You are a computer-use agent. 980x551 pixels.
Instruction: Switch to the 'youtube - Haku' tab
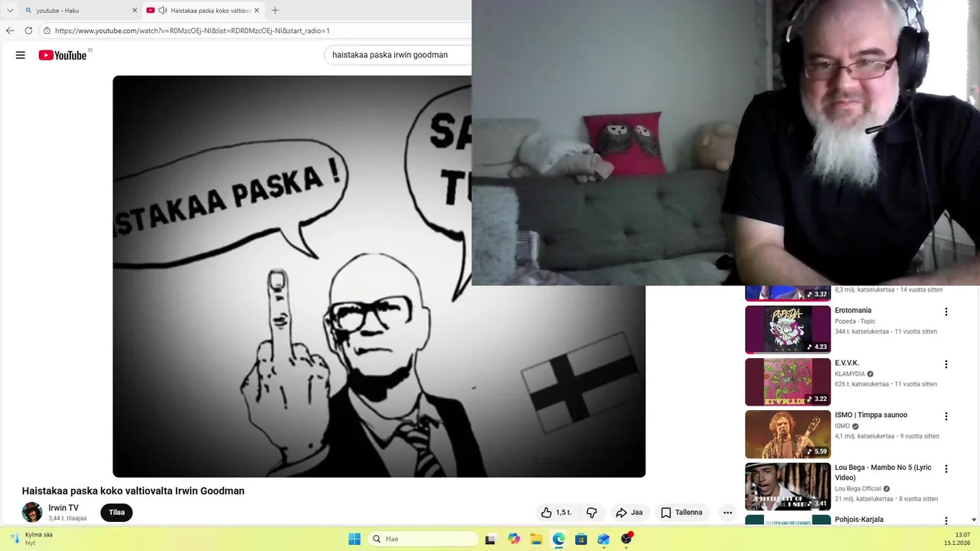[x=80, y=11]
